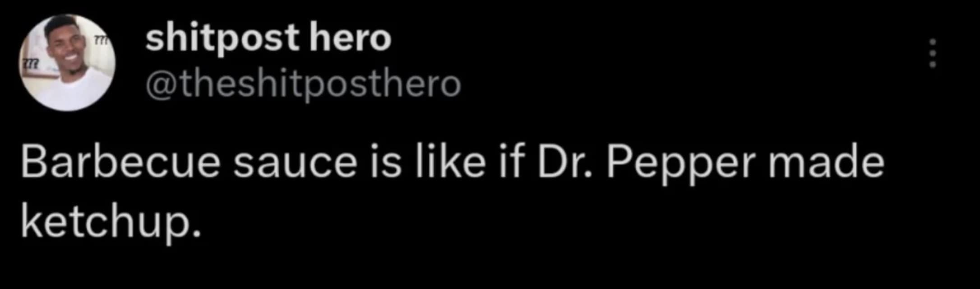The image size is (980, 289).
Task: Click the shitpost hero profile picture
Action: (68, 62)
